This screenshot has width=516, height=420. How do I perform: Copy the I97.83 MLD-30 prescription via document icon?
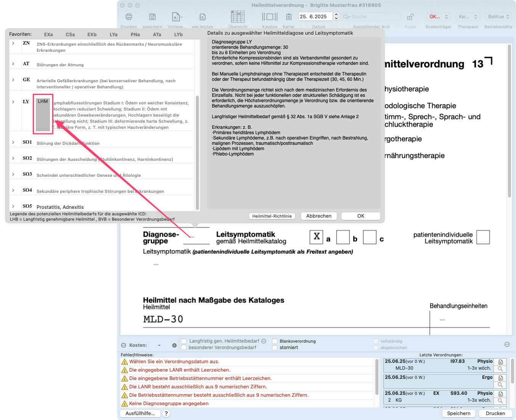(501, 362)
